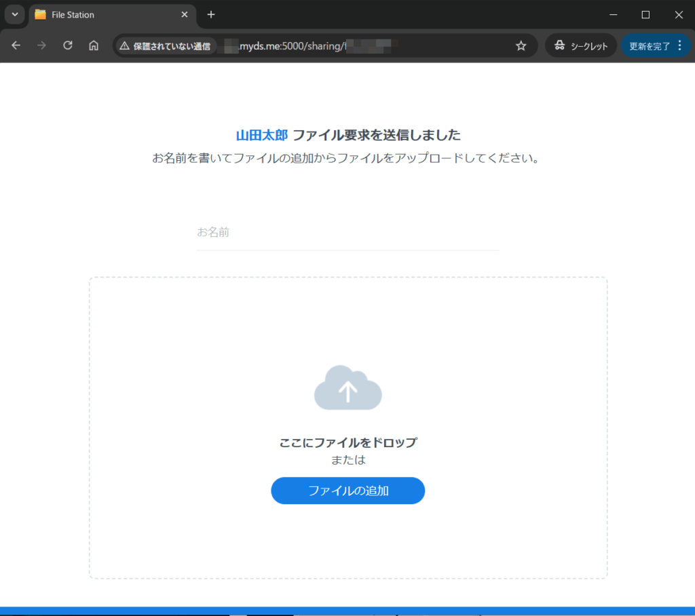Open the browser home page
Screen dimensions: 695x616
[94, 45]
